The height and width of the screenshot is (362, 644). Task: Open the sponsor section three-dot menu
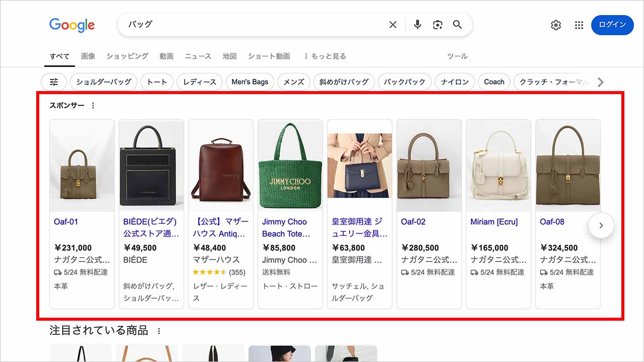[x=93, y=106]
